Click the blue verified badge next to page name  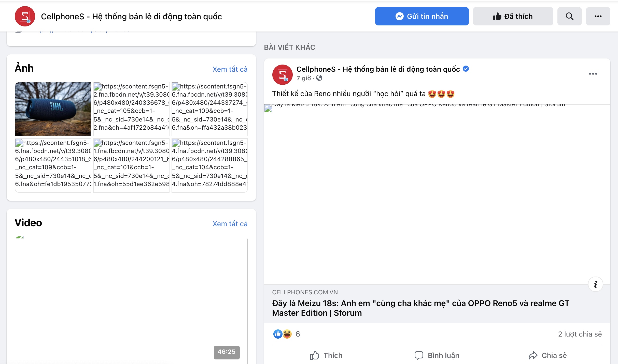pos(466,69)
